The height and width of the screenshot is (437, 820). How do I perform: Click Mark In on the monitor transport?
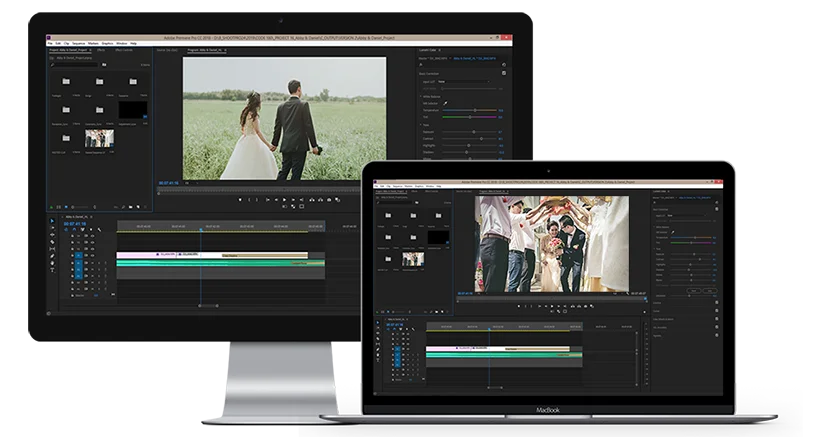(x=249, y=200)
